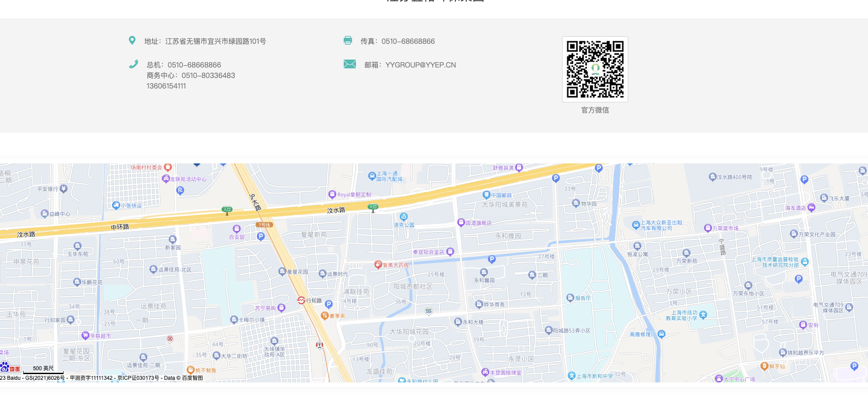This screenshot has width=868, height=396.
Task: Click the 商务中心 number 0510-80336483
Action: [x=208, y=75]
